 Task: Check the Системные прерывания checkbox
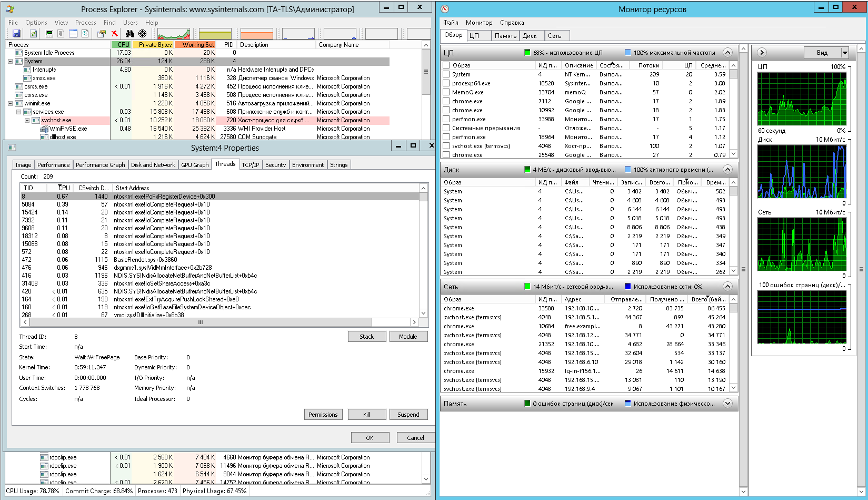(x=446, y=128)
